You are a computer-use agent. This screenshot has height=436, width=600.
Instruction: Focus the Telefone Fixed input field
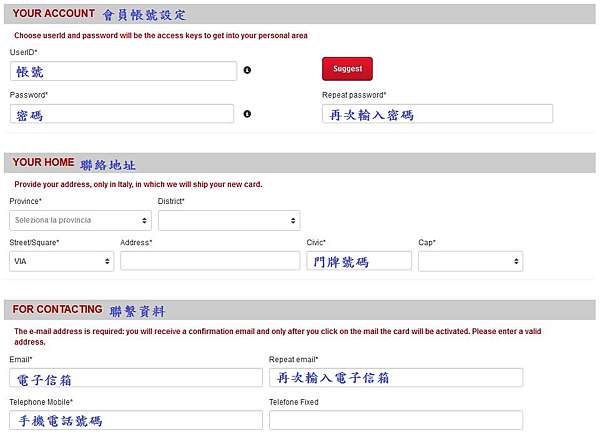[x=396, y=420]
